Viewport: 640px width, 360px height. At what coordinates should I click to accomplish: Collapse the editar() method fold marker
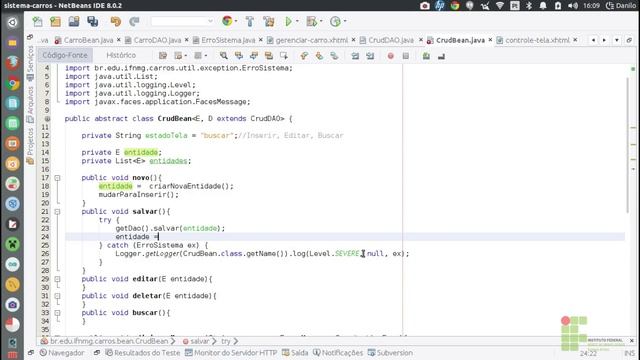[58, 279]
